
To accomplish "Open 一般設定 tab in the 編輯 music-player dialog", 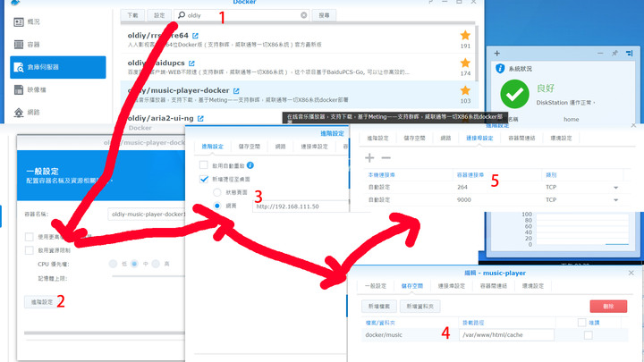I will click(376, 286).
